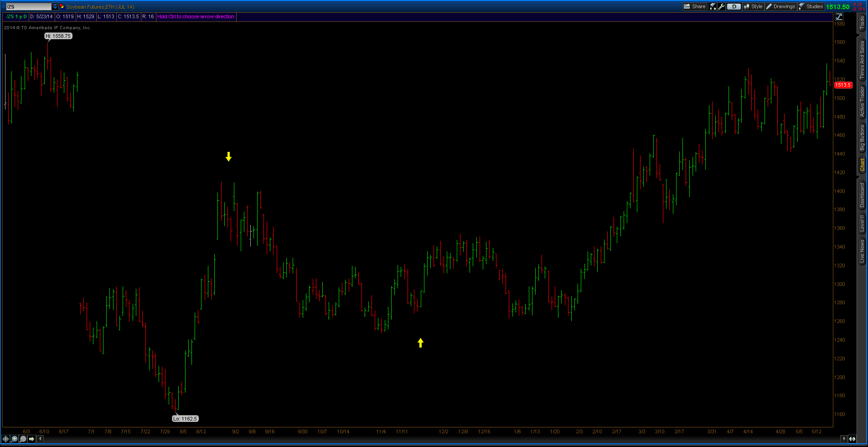Click the 1400 price axis label
The height and width of the screenshot is (447, 868).
[x=839, y=191]
